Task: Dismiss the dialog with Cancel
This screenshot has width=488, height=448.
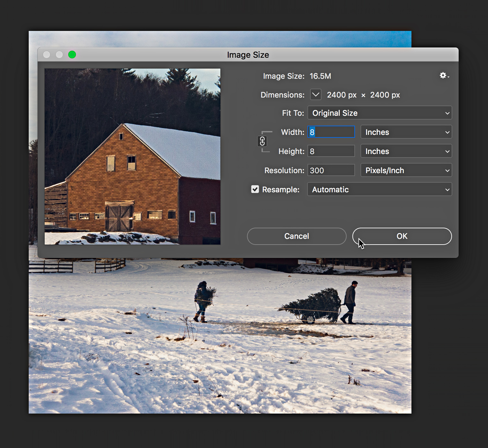Action: pyautogui.click(x=296, y=236)
